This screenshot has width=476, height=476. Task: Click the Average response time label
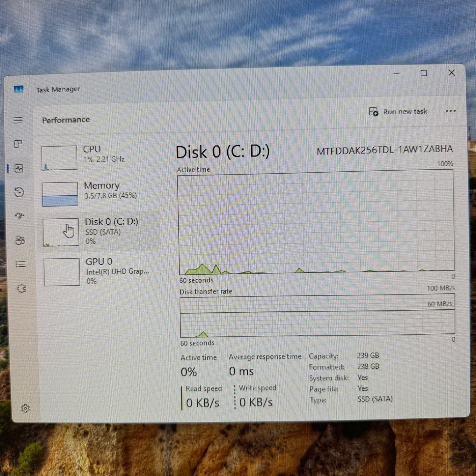265,356
